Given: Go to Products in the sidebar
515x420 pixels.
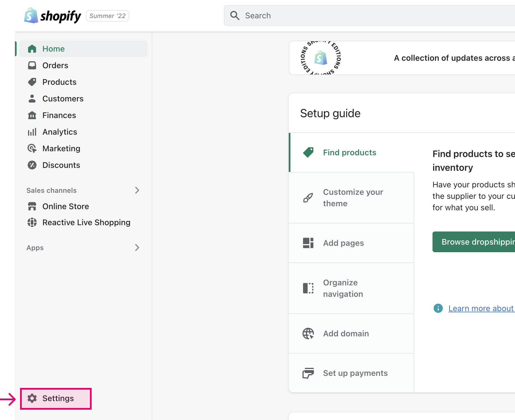Looking at the screenshot, I should pyautogui.click(x=83, y=82).
